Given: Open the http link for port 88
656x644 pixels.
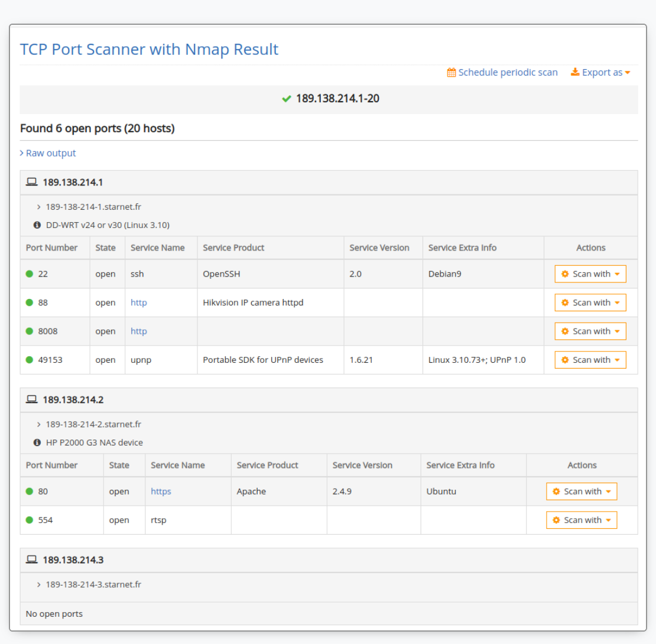Looking at the screenshot, I should (139, 303).
